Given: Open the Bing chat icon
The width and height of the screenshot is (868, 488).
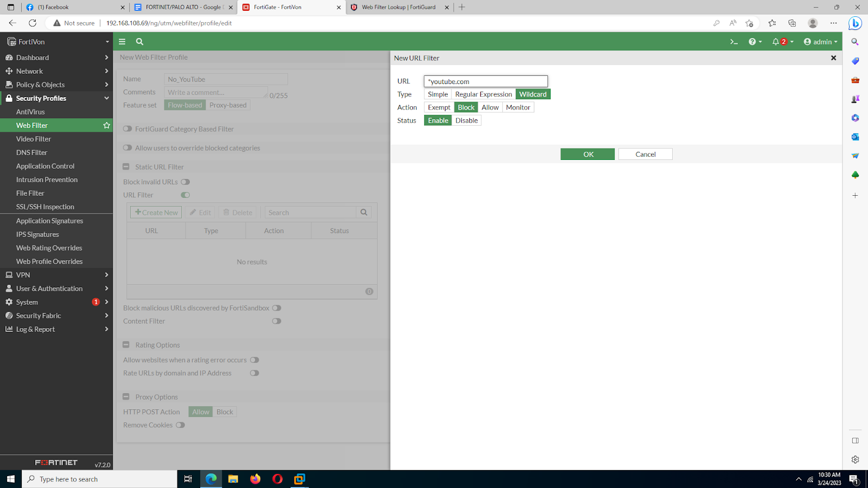Looking at the screenshot, I should pos(855,23).
